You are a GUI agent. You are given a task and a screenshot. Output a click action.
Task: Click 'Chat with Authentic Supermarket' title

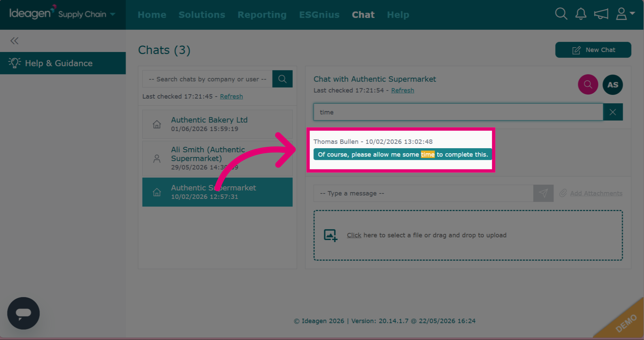[x=375, y=79]
